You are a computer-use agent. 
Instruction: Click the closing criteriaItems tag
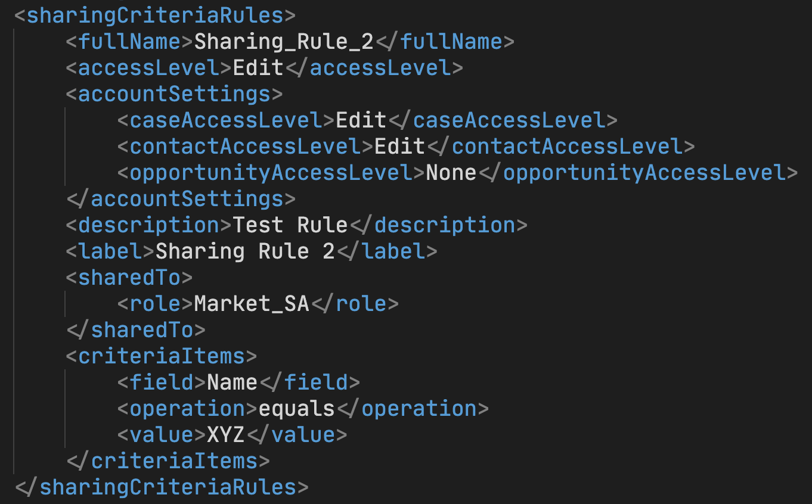(168, 461)
